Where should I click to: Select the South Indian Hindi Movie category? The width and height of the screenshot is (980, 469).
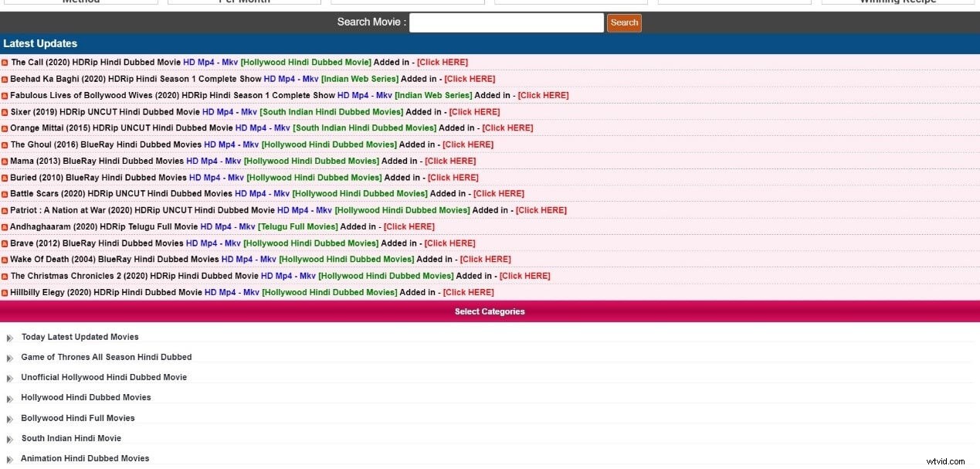(x=71, y=438)
